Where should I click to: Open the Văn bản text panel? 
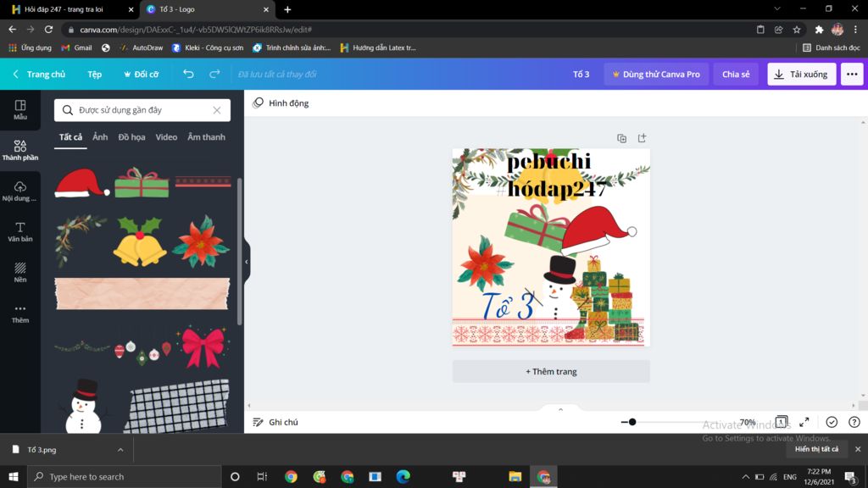(x=20, y=231)
